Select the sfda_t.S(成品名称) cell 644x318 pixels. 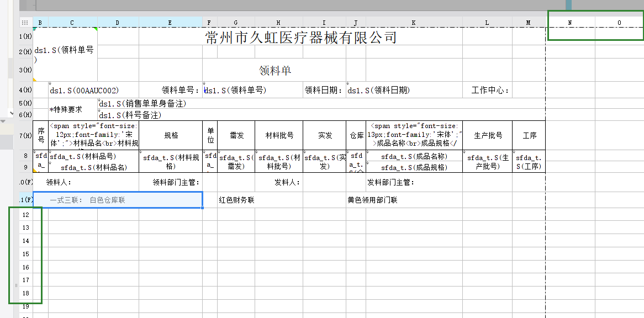414,156
